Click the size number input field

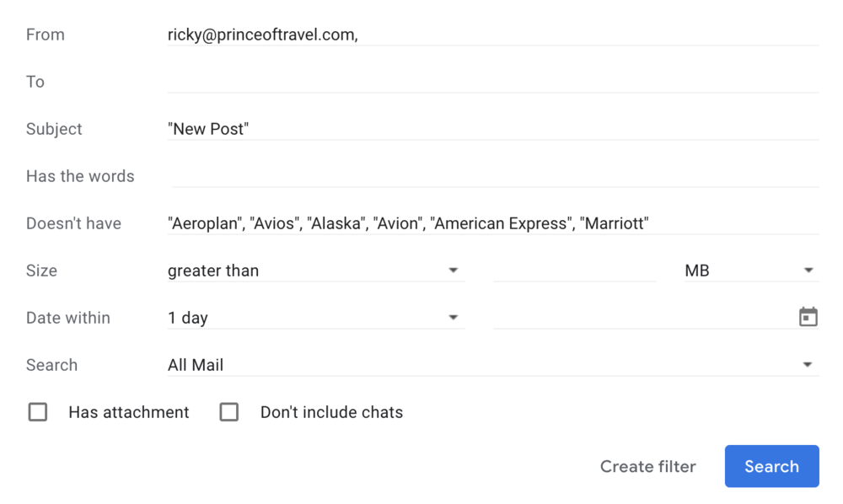coord(574,271)
